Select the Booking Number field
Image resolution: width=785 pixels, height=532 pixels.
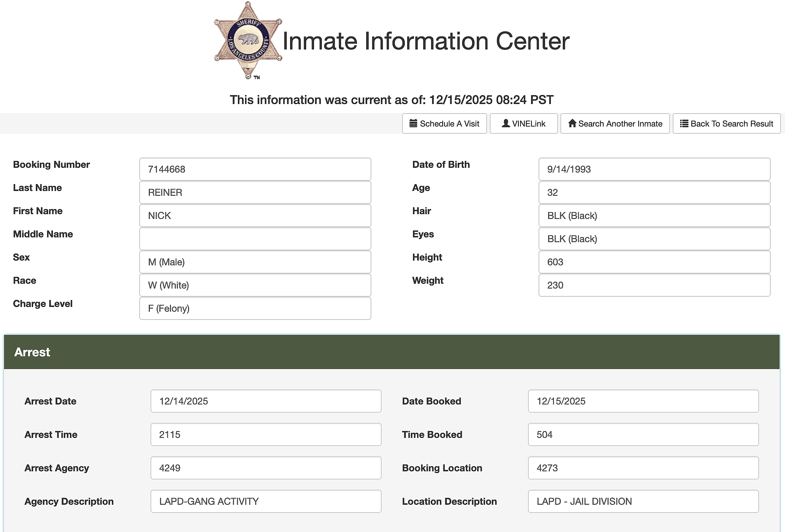(255, 169)
